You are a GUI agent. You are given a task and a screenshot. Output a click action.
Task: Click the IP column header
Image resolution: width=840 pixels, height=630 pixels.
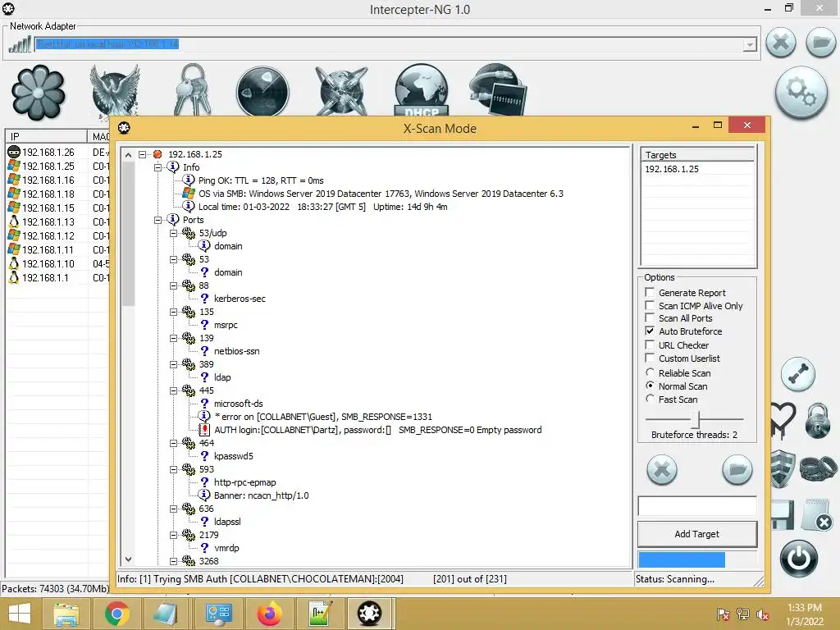tap(46, 137)
